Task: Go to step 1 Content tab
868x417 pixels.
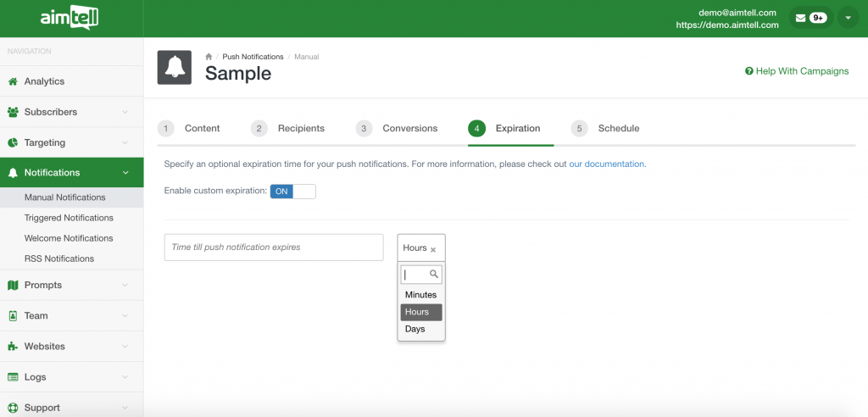Action: pyautogui.click(x=189, y=129)
